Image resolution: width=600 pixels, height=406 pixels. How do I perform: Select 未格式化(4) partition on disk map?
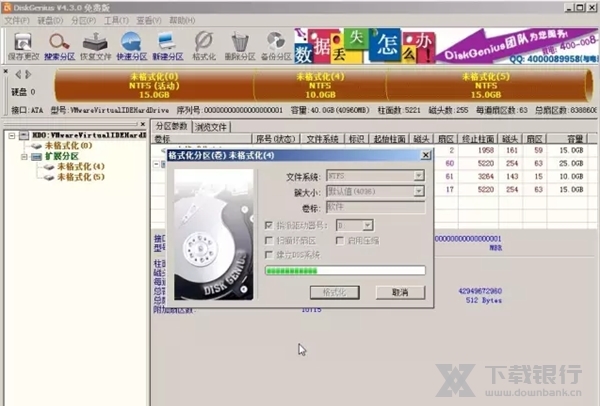coord(320,85)
